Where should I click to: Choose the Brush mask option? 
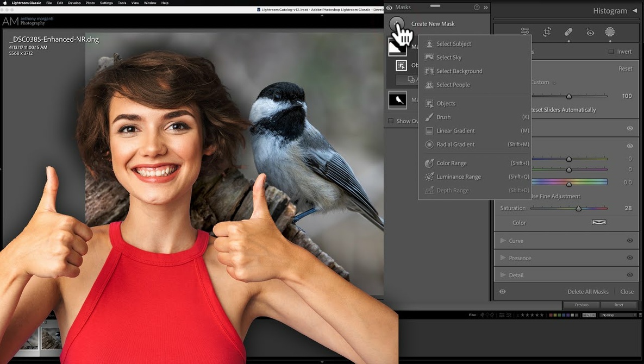[444, 117]
